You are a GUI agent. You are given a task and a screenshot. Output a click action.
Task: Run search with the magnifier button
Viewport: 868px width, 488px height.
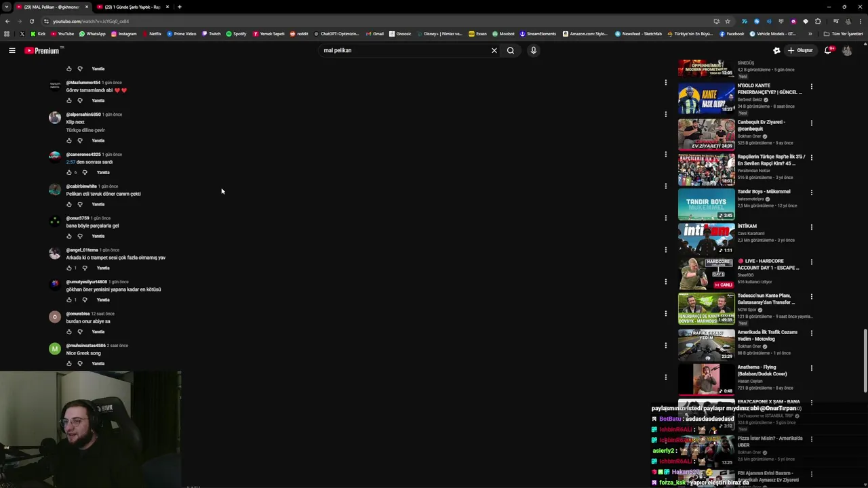511,50
